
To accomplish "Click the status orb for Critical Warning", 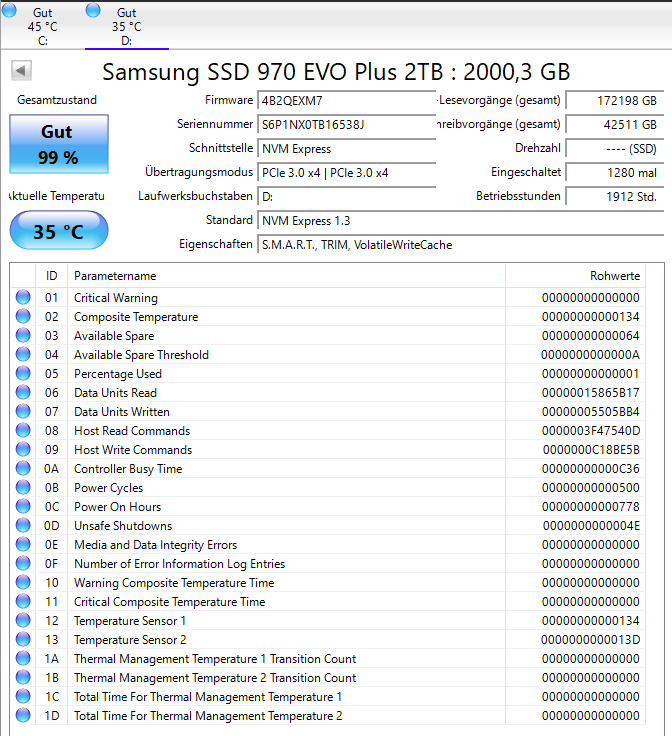I will (23, 297).
